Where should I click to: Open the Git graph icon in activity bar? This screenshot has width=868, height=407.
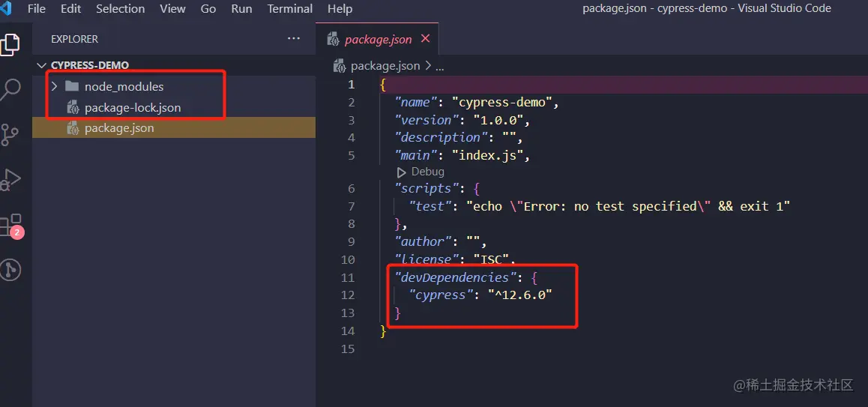10,270
